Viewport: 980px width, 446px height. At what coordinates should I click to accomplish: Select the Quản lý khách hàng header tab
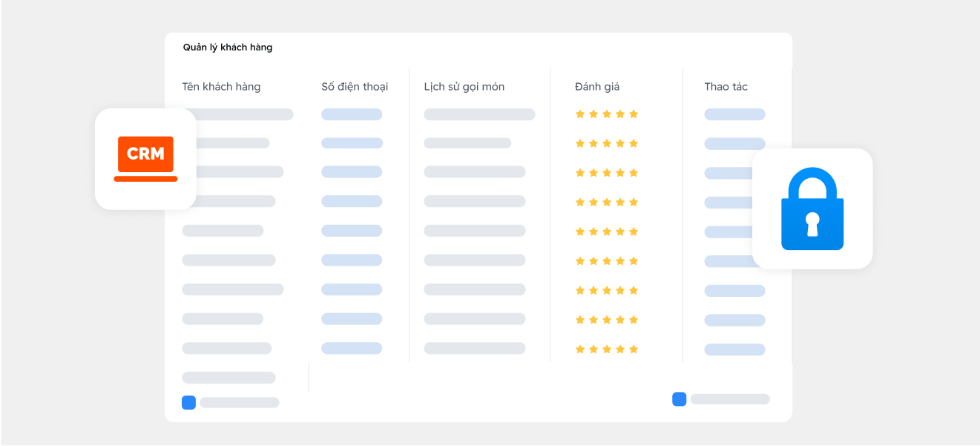coord(228,47)
